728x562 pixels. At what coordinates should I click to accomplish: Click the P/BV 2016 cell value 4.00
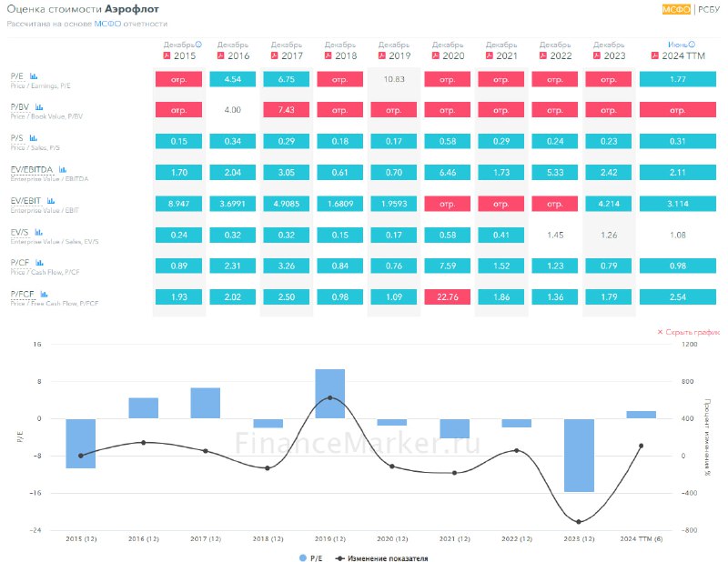tap(233, 110)
